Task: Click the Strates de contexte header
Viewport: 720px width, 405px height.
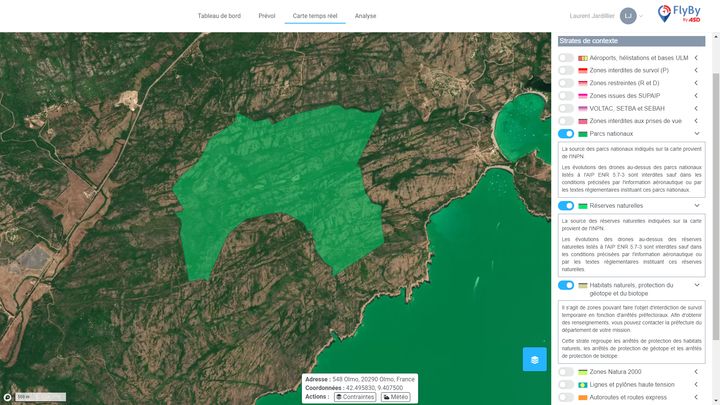Action: (x=631, y=41)
